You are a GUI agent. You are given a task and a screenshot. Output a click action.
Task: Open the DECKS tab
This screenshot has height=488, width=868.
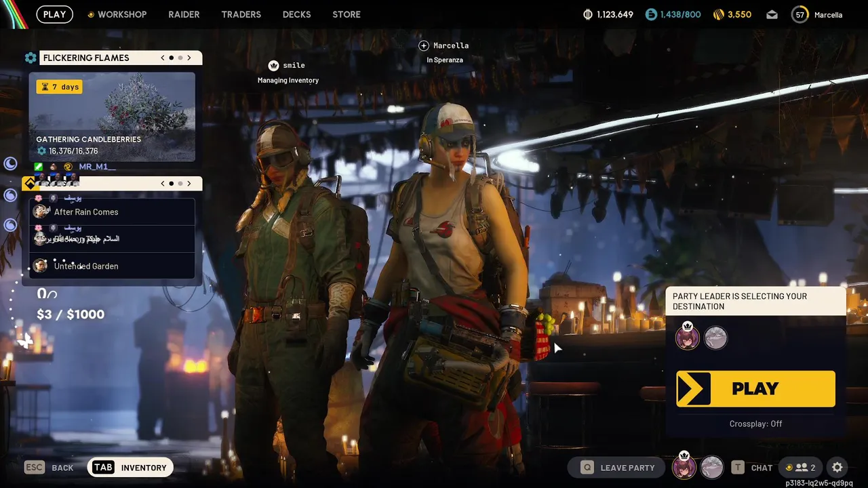[296, 14]
